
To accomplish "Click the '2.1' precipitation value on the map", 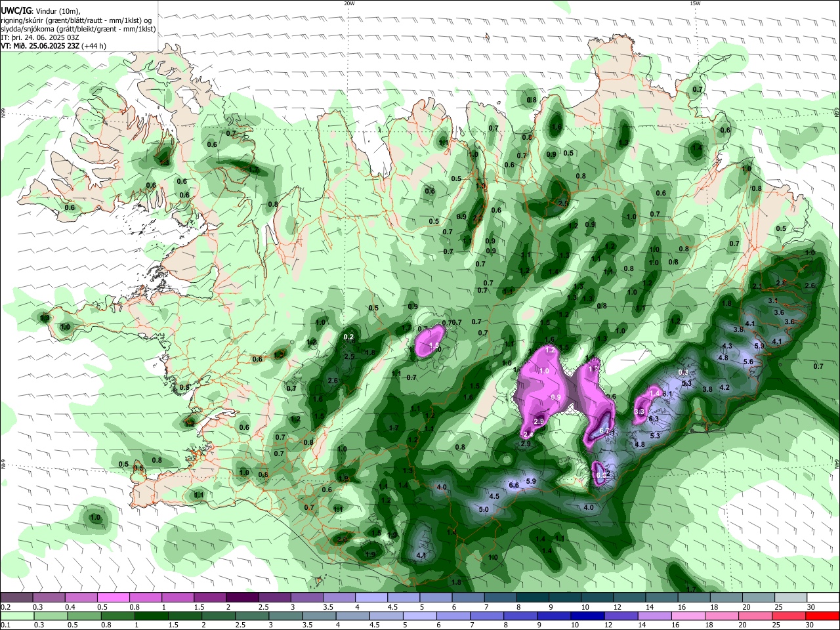I will [757, 286].
